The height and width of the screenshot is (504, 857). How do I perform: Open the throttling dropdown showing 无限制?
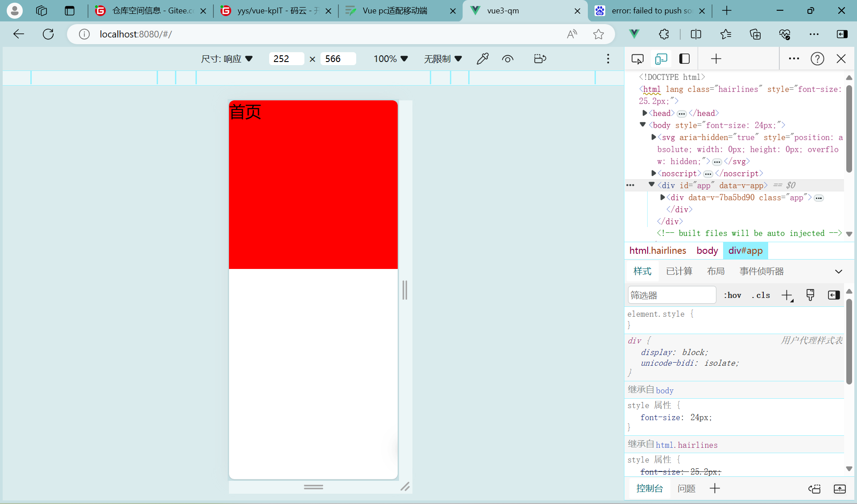(443, 58)
